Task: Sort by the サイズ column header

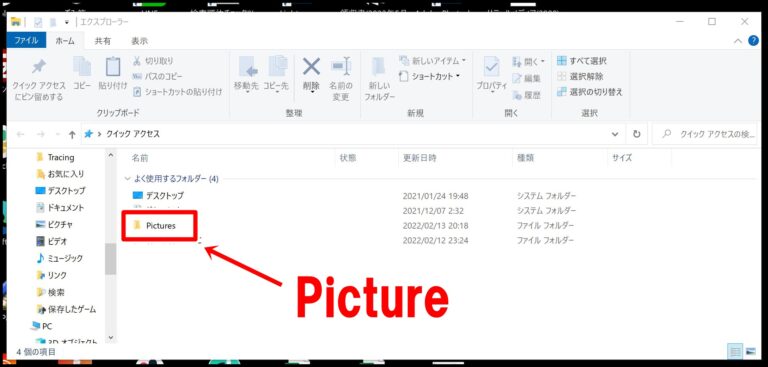Action: tap(622, 158)
